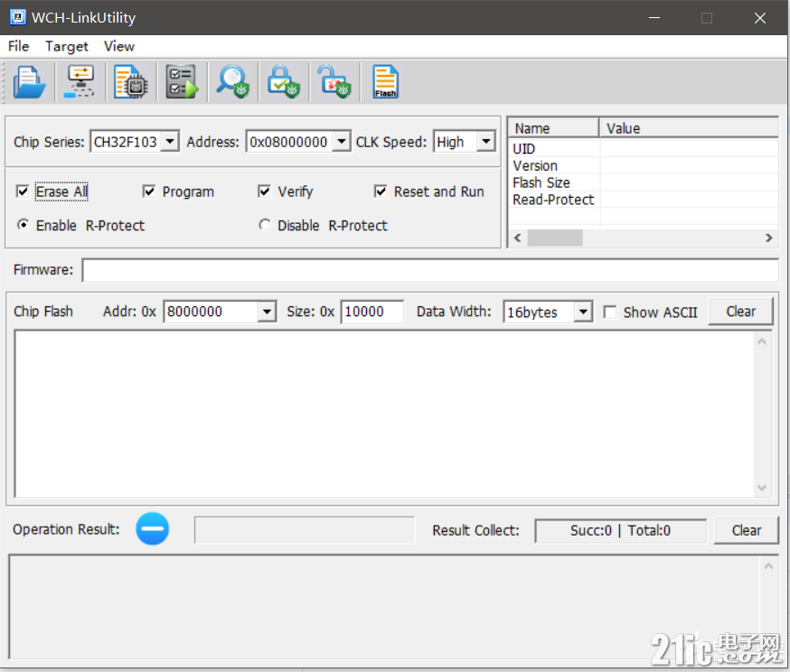Toggle the Erase All checkbox
The width and height of the screenshot is (790, 672).
tap(23, 191)
